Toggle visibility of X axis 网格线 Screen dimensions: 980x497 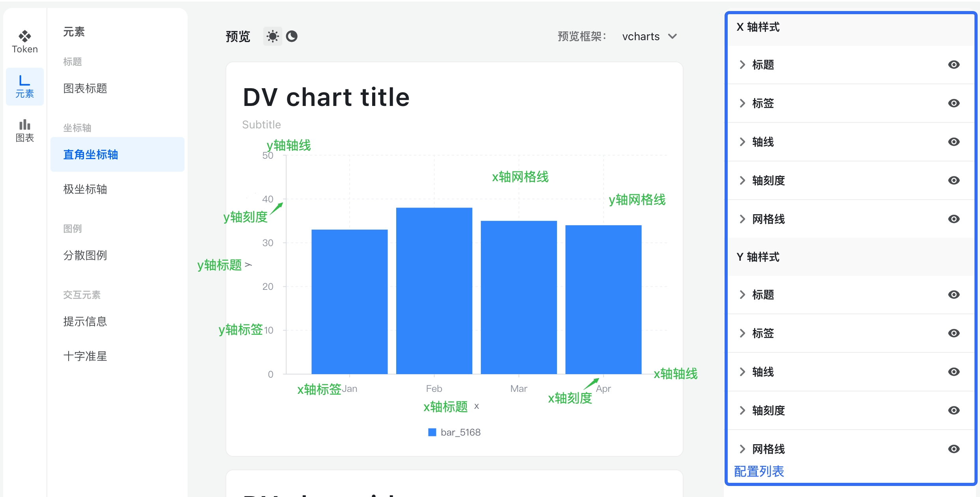[954, 219]
